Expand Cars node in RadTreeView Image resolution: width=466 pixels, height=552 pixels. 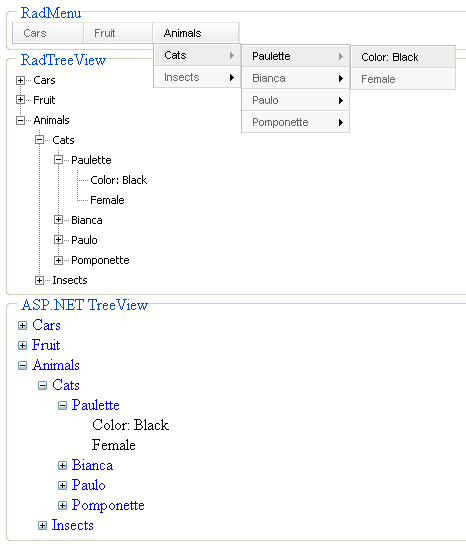tap(20, 81)
